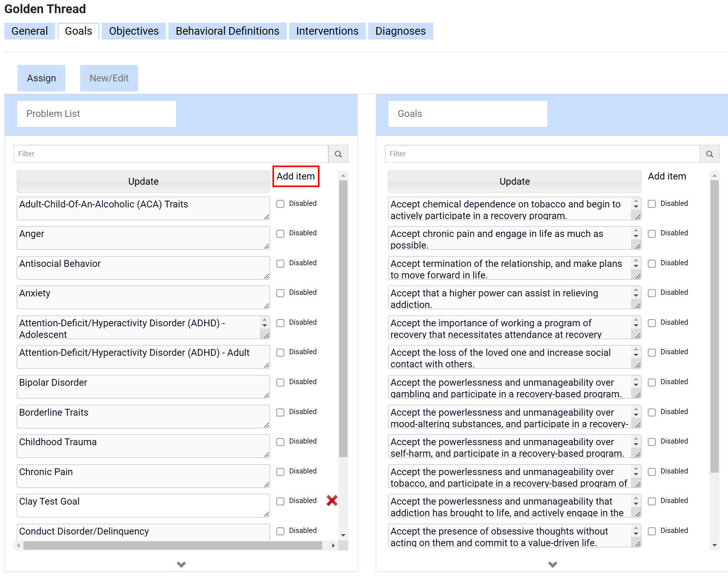Image resolution: width=728 pixels, height=582 pixels.
Task: Toggle Disabled checkbox for Bipolar Disorder
Action: 280,382
